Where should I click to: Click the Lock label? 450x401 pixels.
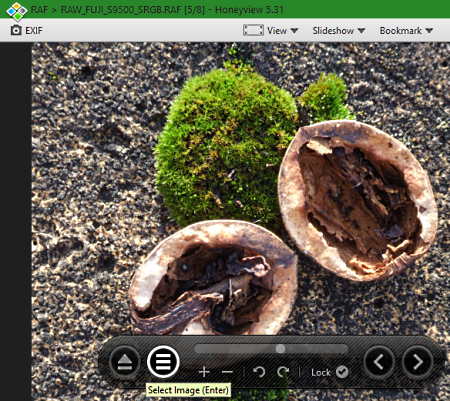321,372
